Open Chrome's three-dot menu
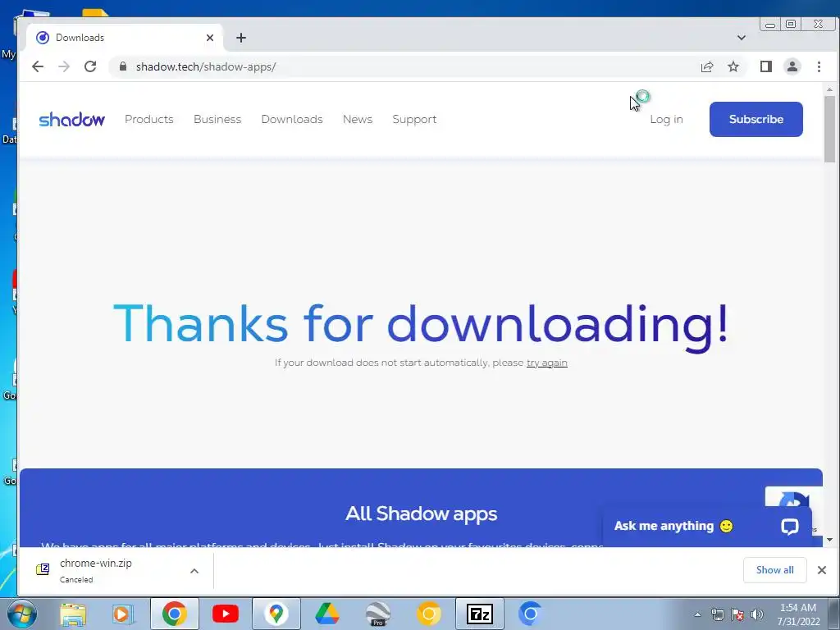840x630 pixels. coord(819,66)
